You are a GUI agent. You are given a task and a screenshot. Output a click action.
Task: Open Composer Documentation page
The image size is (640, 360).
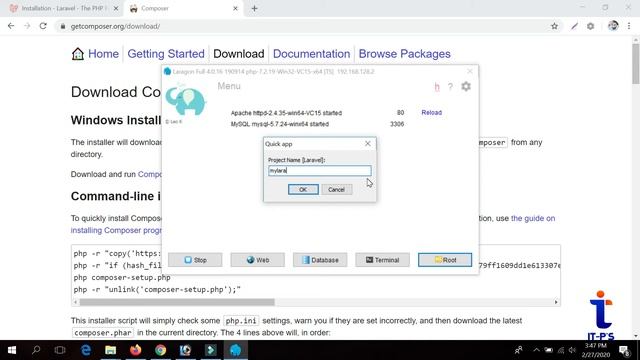(x=311, y=54)
